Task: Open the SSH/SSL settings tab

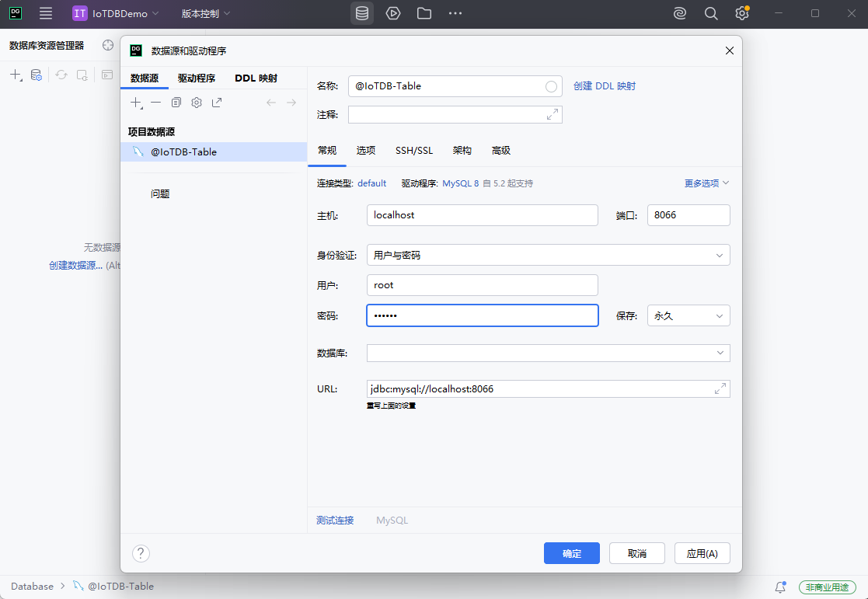Action: [x=414, y=150]
